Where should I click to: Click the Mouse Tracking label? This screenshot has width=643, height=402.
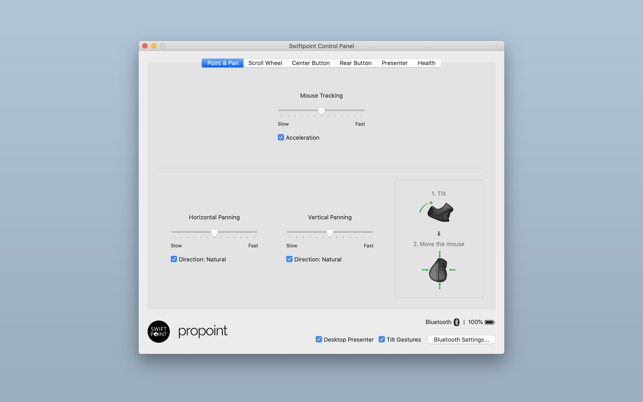(321, 96)
